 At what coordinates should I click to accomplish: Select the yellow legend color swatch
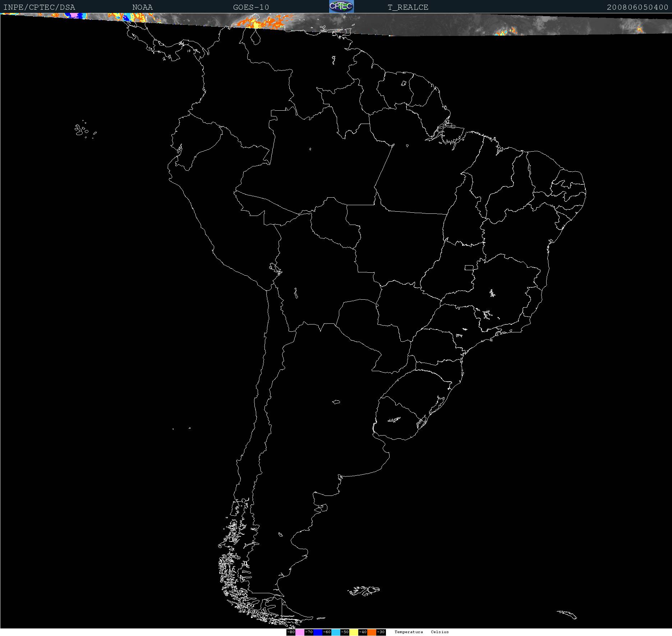click(354, 632)
